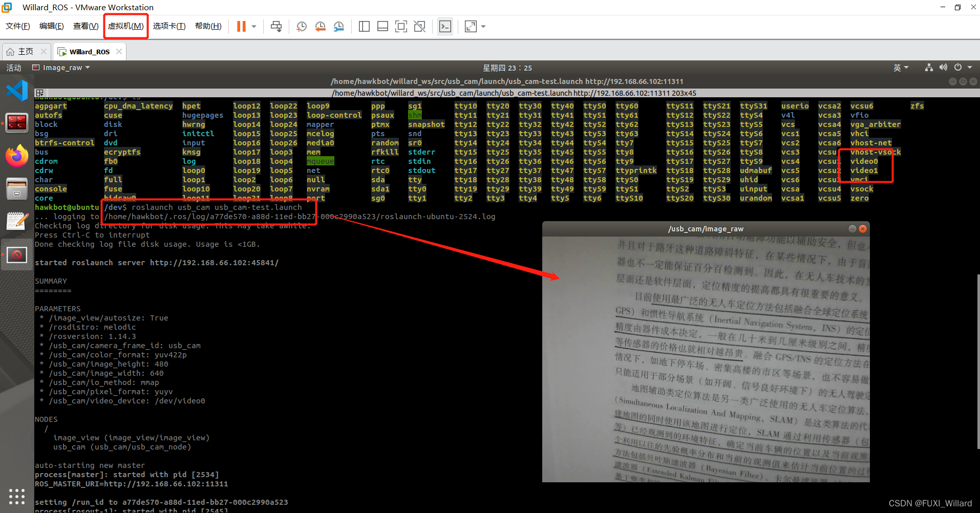Revert to snapshot using the orange arrow clock icon

point(320,26)
